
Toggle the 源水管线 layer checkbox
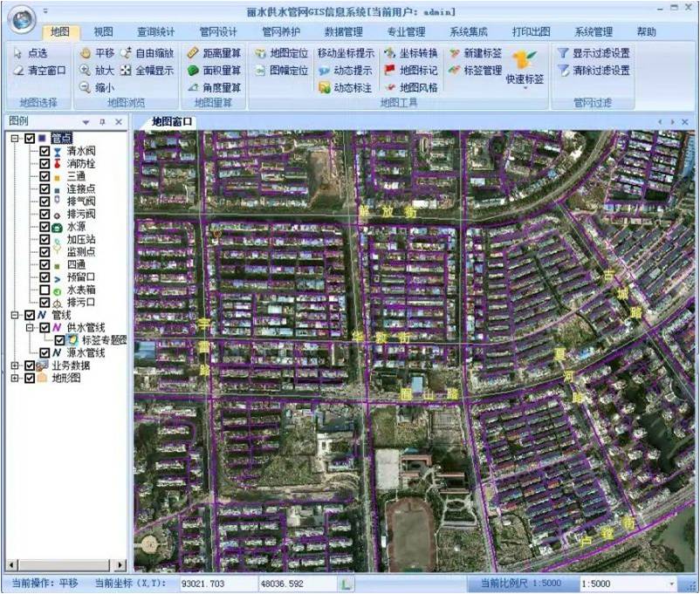(45, 352)
